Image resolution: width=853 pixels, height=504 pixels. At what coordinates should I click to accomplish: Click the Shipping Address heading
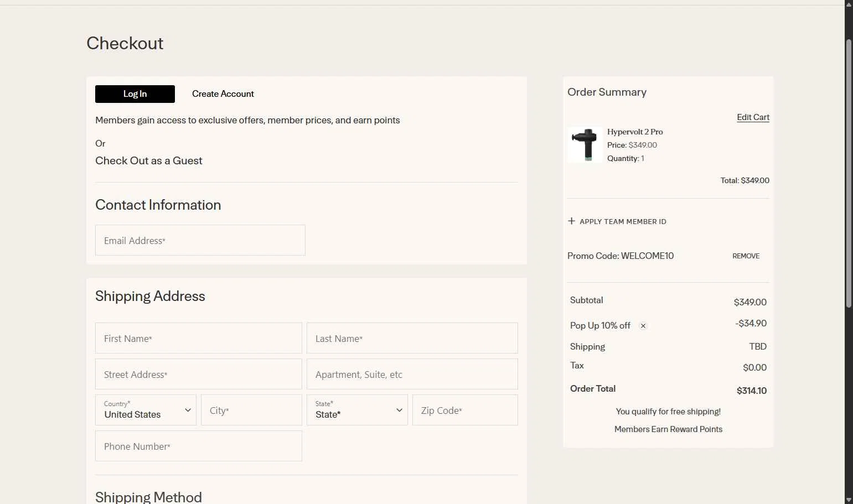(150, 296)
